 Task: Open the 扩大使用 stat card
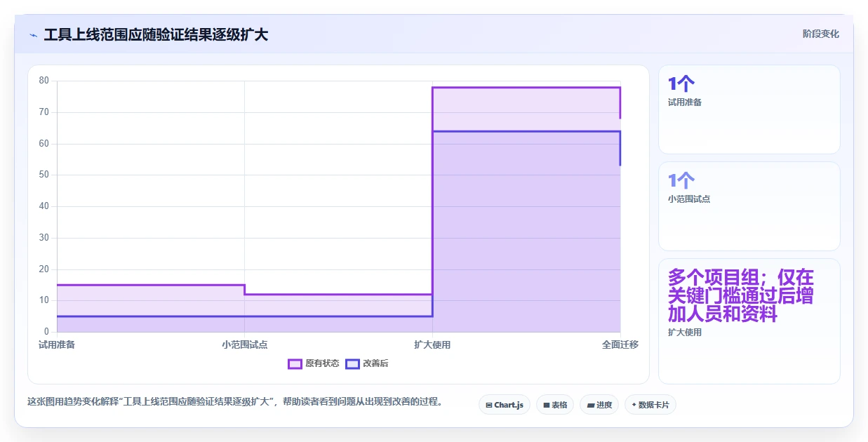pyautogui.click(x=749, y=321)
